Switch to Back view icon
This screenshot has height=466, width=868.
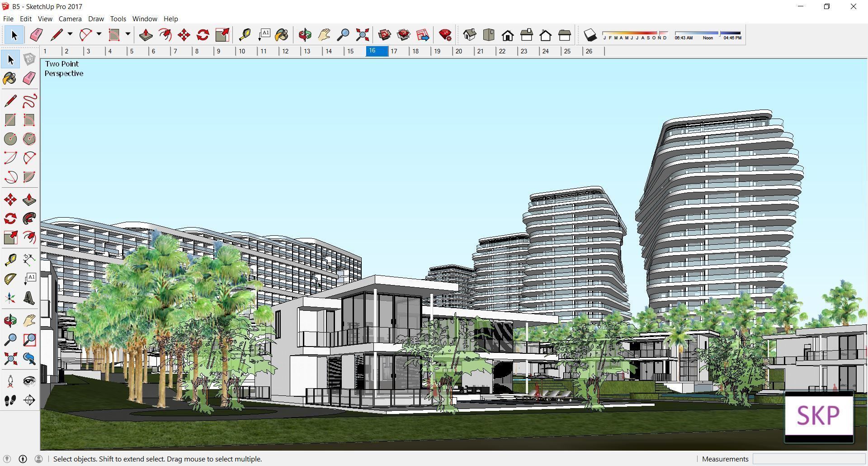point(546,35)
